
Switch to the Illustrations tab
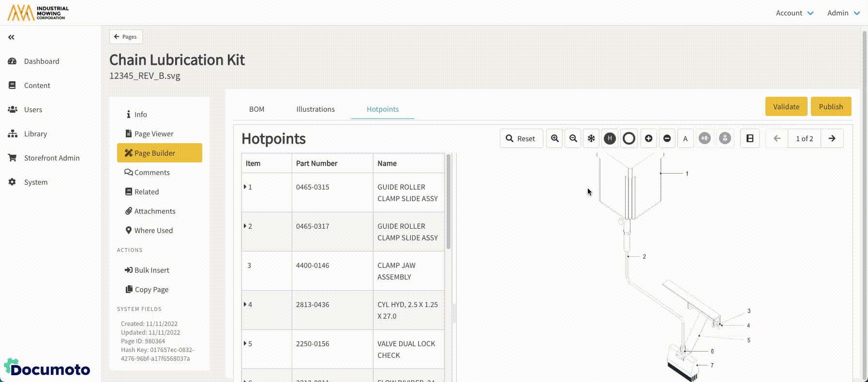[315, 109]
